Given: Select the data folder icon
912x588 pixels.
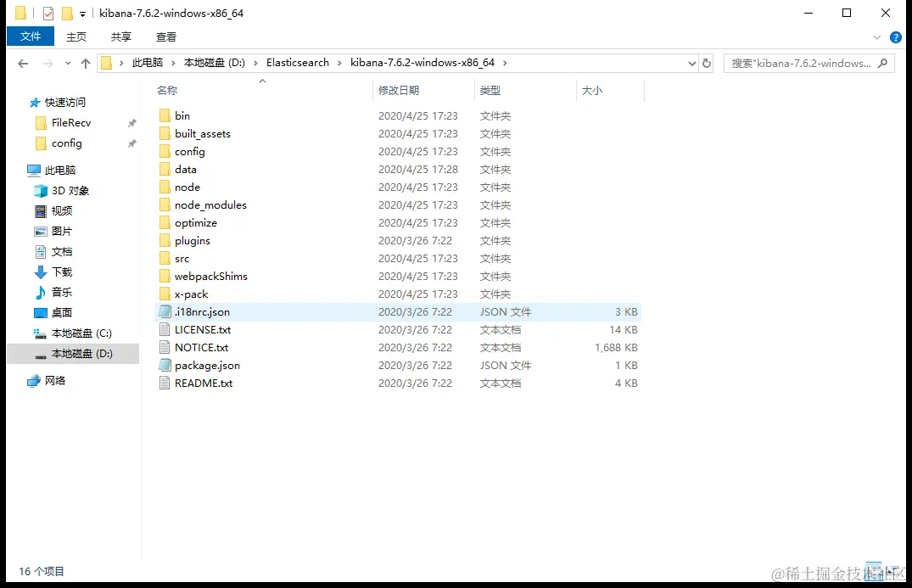Looking at the screenshot, I should coord(165,169).
